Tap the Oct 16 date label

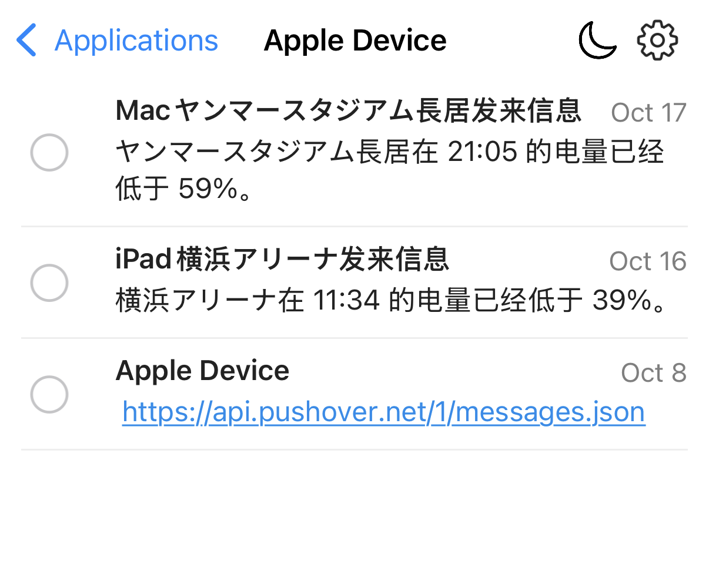click(x=647, y=261)
